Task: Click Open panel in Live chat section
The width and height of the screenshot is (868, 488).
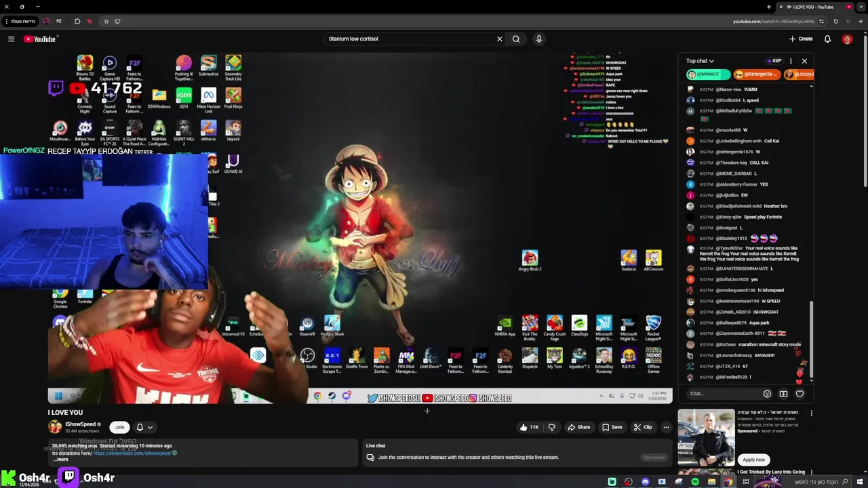Action: pos(654,457)
